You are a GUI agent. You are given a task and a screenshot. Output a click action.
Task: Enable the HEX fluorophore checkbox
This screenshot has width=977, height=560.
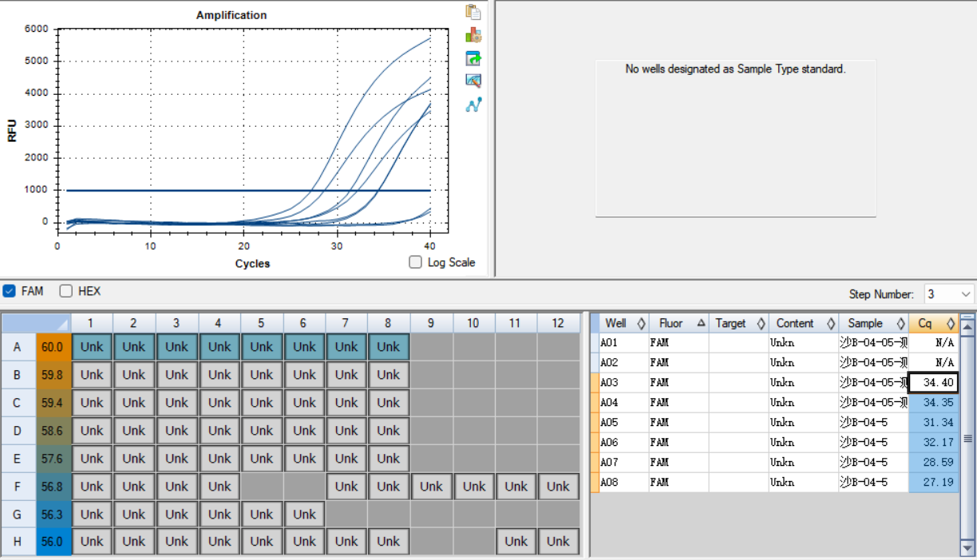66,291
